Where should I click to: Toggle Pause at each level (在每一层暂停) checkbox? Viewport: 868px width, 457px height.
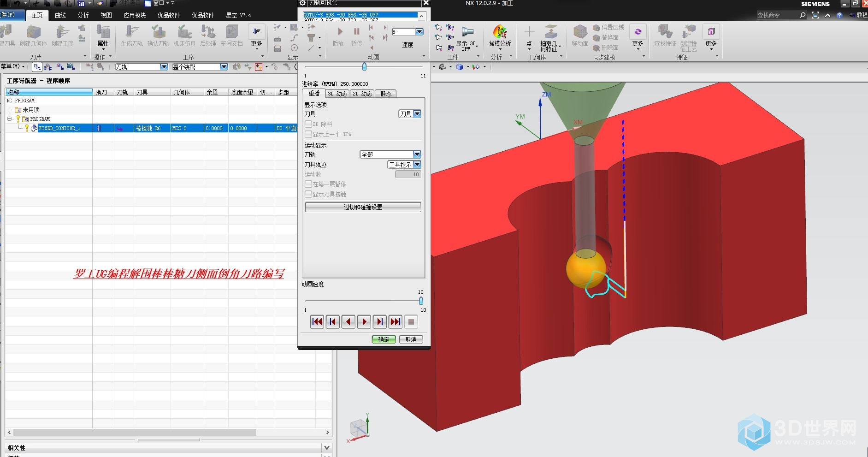308,184
